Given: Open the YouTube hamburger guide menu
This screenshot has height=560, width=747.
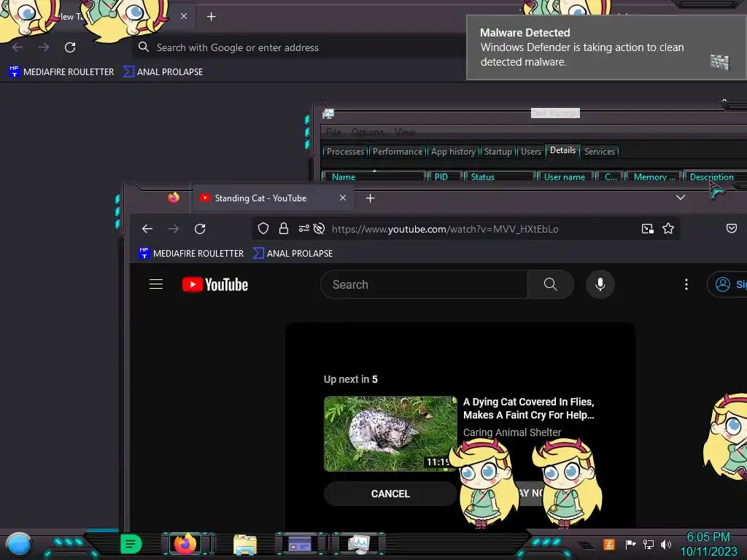Looking at the screenshot, I should [156, 284].
